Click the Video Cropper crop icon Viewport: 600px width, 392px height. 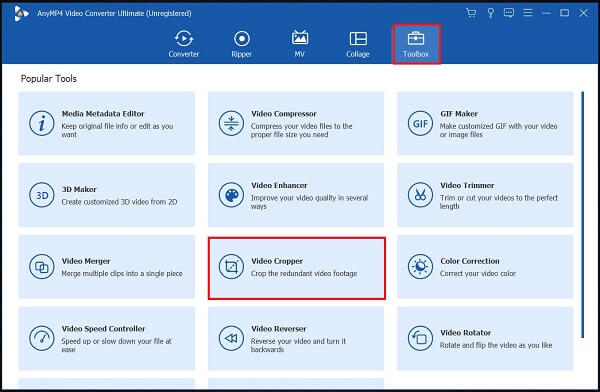pyautogui.click(x=231, y=266)
